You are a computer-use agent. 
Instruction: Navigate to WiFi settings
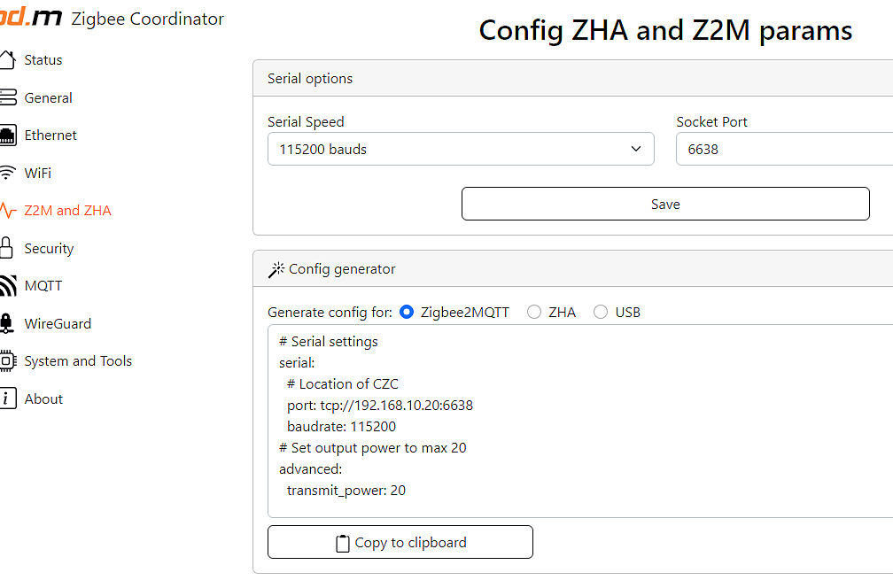[x=37, y=173]
